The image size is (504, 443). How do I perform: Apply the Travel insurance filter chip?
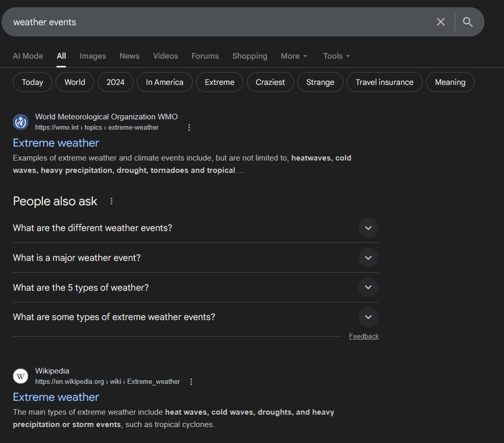coord(385,82)
